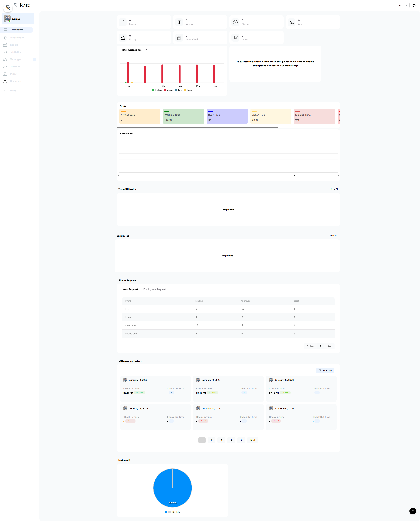Open the en language dropdown
This screenshot has height=521, width=420.
coord(403,5)
